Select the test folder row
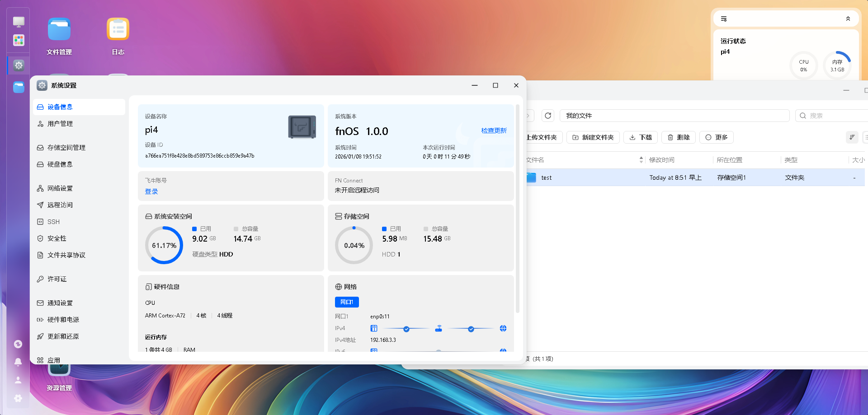 coord(678,177)
